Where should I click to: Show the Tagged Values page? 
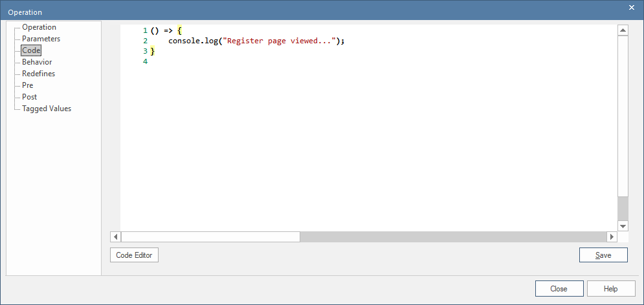47,109
